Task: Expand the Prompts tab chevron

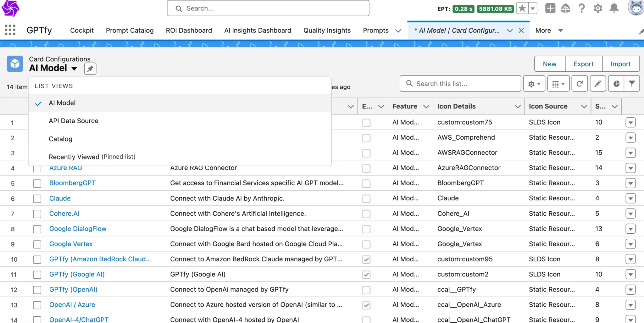Action: (x=398, y=31)
